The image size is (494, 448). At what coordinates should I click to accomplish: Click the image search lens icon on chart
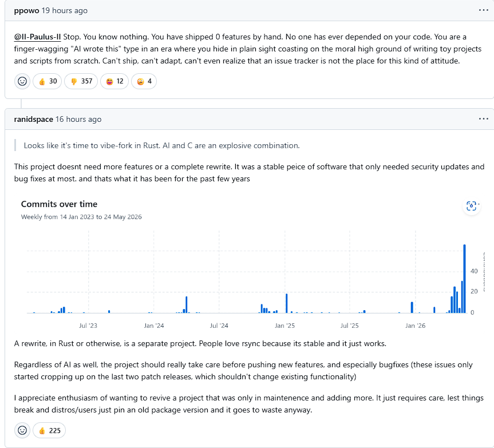(x=471, y=206)
